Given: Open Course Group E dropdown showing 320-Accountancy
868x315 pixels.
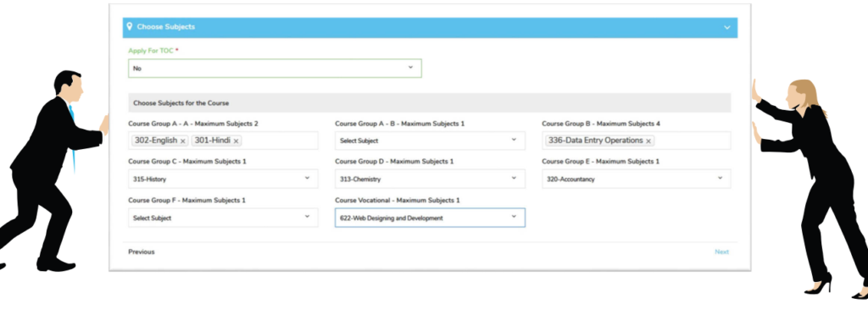Looking at the screenshot, I should 636,179.
